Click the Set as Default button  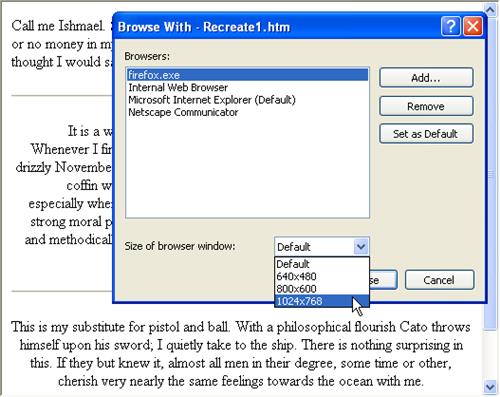(426, 134)
